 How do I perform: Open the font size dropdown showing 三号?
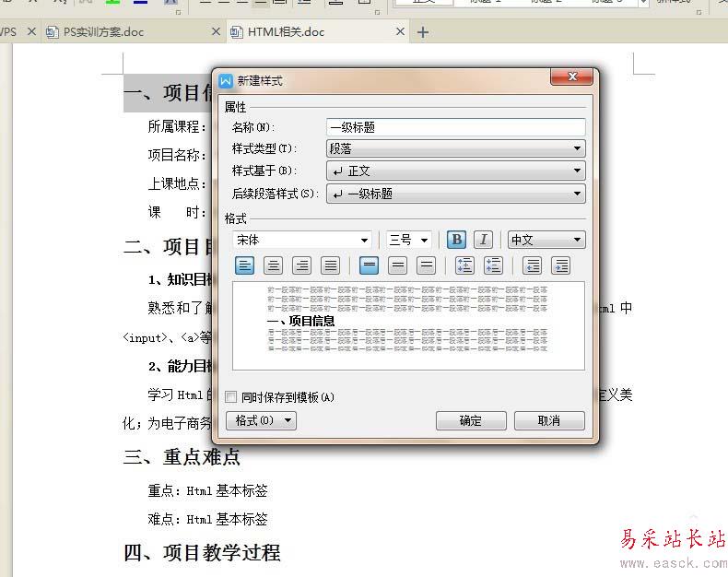pyautogui.click(x=408, y=241)
